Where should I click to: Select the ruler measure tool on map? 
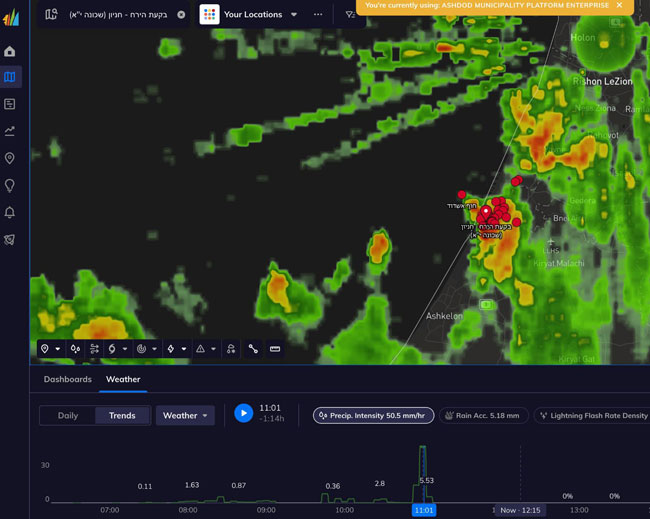[275, 349]
